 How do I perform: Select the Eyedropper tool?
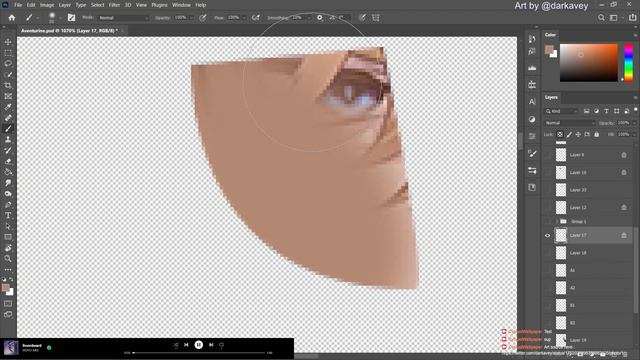(8, 107)
